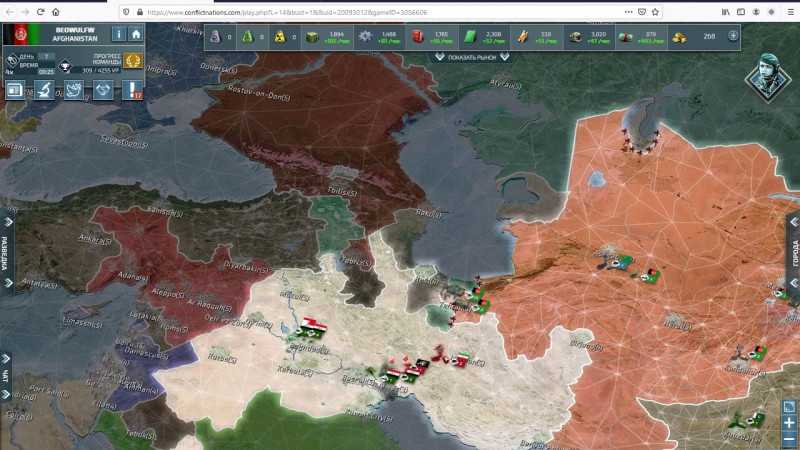Image resolution: width=800 pixels, height=450 pixels.
Task: Click the gold laurel coalition badge
Action: coord(133,61)
